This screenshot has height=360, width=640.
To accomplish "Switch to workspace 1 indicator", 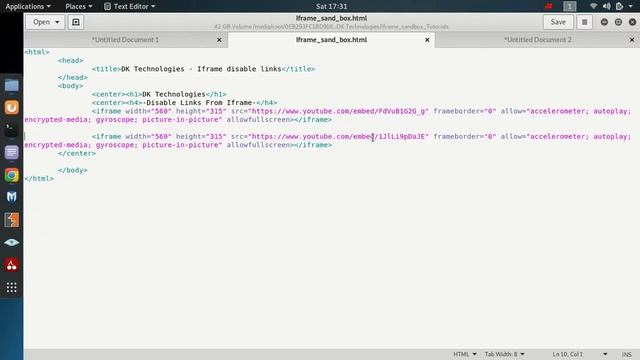I will [570, 6].
